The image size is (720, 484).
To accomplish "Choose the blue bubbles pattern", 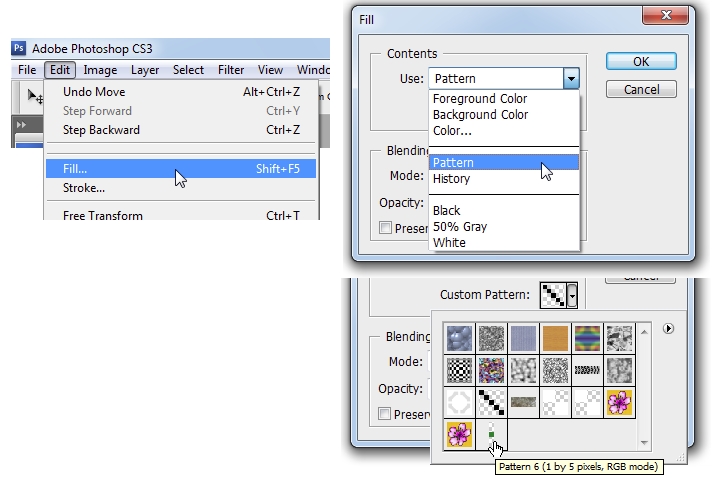I will 459,338.
